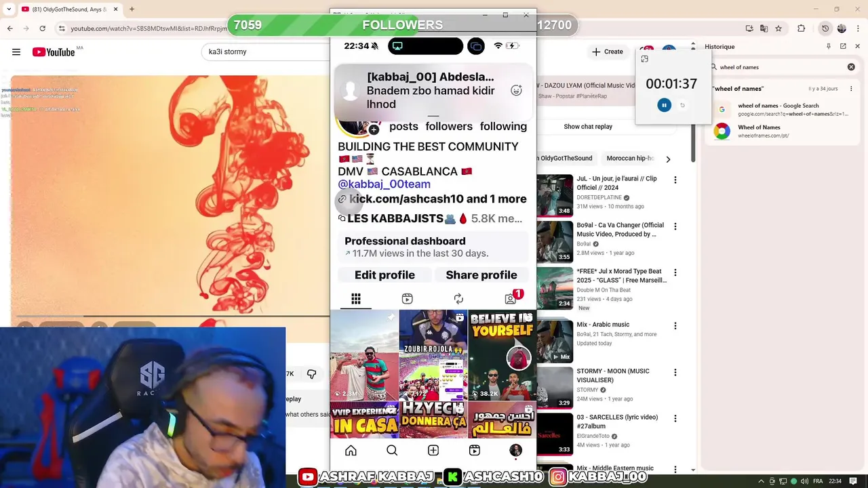Go to the YouTube home logo

(53, 52)
